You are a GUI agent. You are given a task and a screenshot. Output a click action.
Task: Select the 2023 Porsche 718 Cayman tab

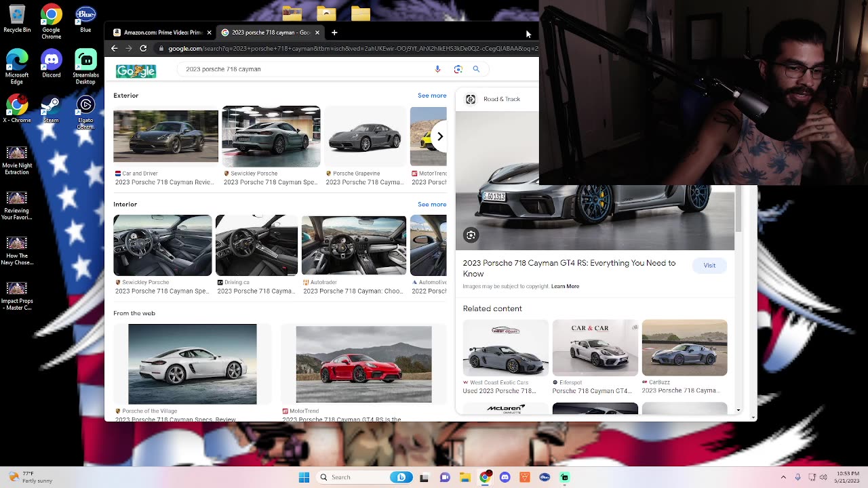(271, 33)
